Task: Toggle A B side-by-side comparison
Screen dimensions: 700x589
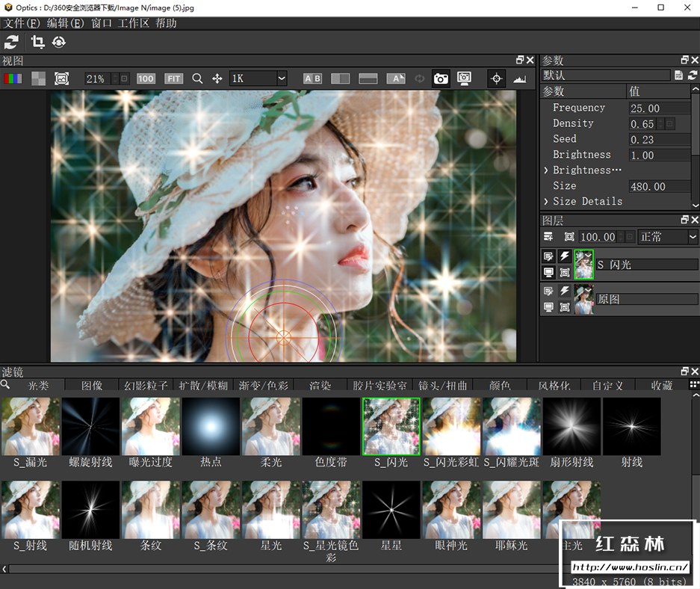Action: 312,78
